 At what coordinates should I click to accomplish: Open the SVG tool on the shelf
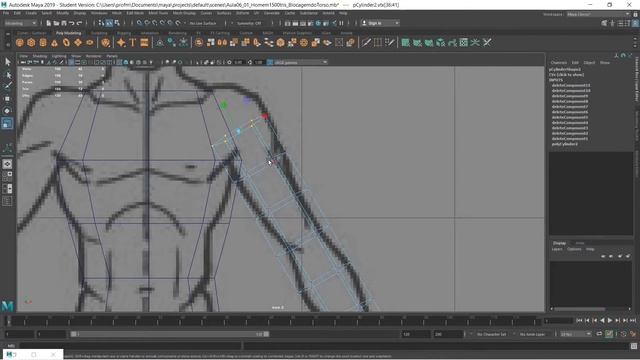click(144, 42)
